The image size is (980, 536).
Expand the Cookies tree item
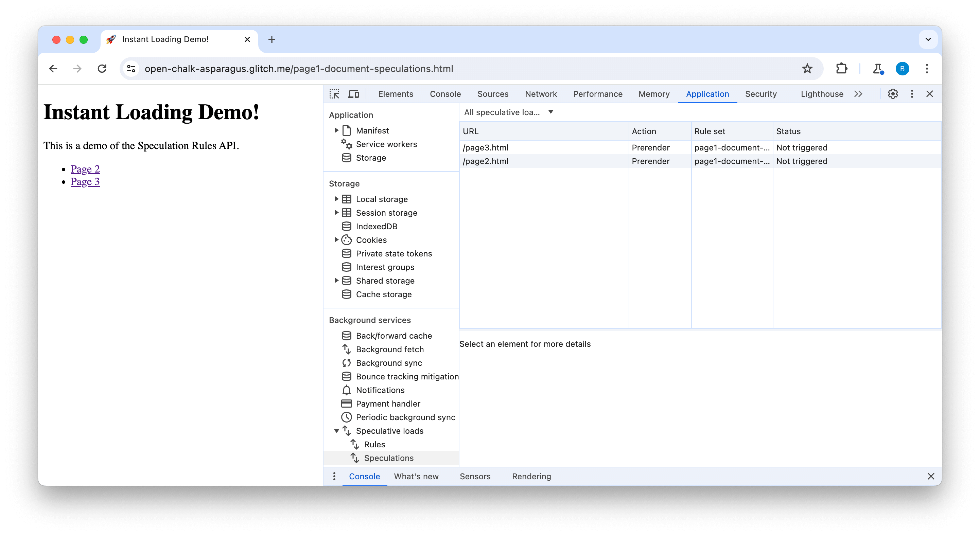click(337, 239)
